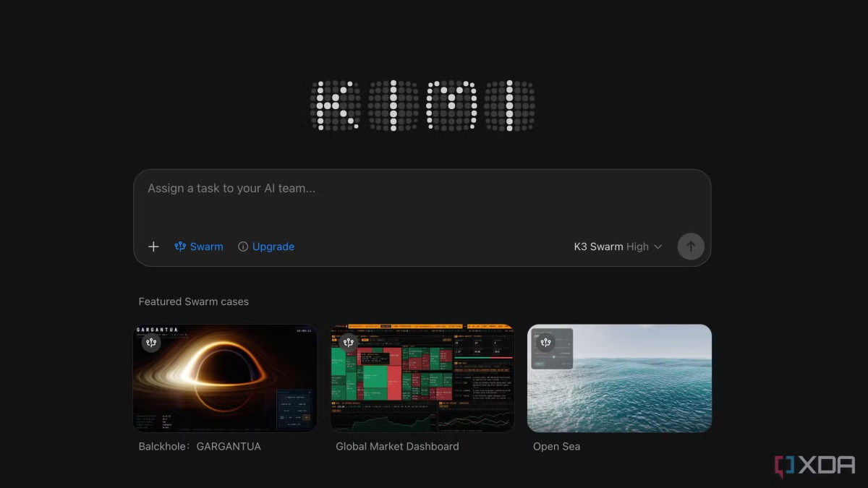
Task: Click swarm badge on Global Market Dashboard thumbnail
Action: click(x=349, y=343)
